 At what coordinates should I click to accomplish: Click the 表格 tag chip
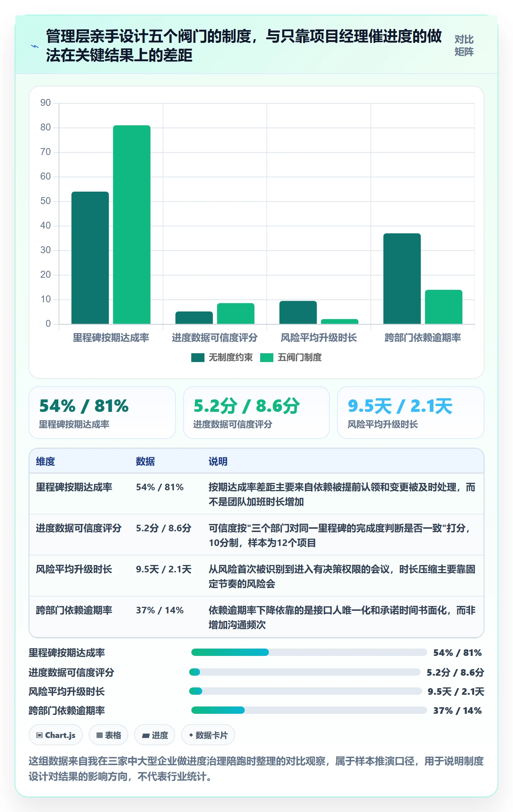[108, 735]
